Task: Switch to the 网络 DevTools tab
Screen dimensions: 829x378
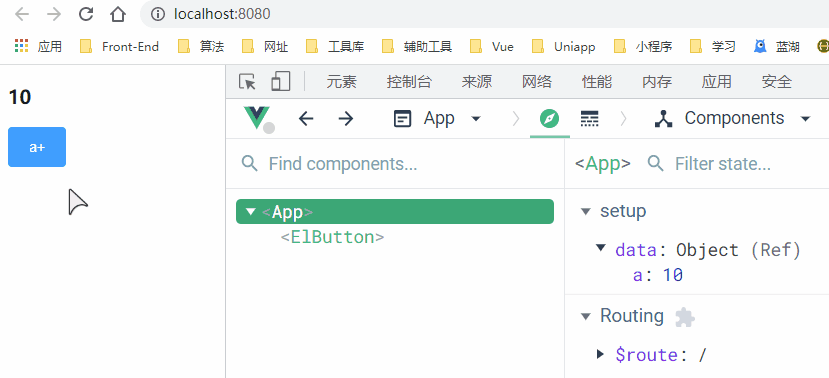Action: pos(537,82)
